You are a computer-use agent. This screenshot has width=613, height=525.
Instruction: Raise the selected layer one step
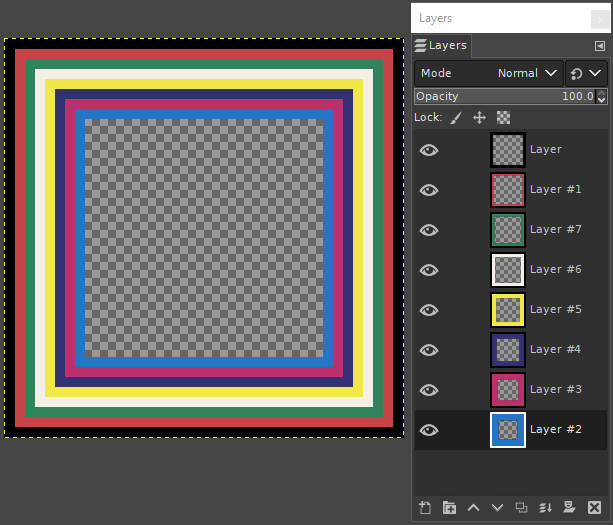tap(473, 507)
